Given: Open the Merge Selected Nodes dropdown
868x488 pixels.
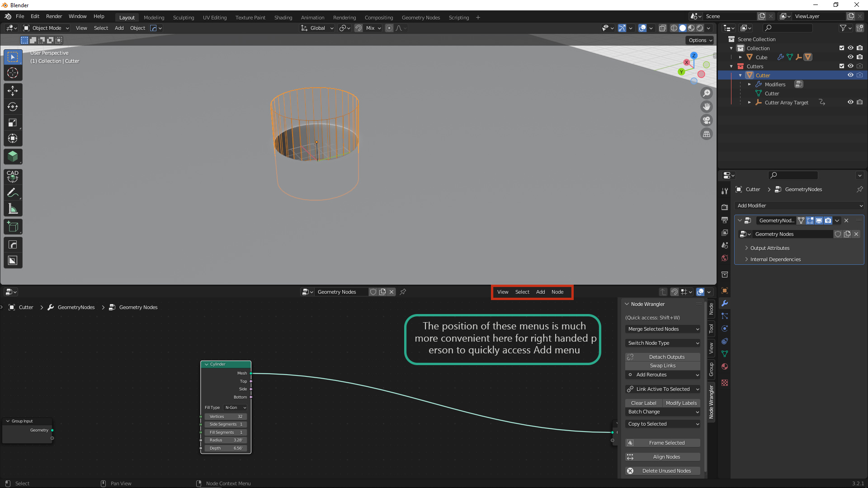Looking at the screenshot, I should tap(663, 329).
